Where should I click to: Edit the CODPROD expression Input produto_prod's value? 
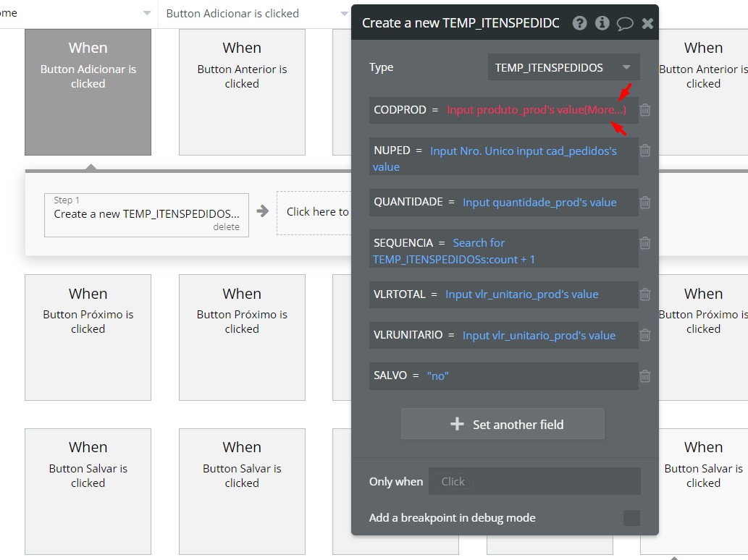(x=536, y=110)
